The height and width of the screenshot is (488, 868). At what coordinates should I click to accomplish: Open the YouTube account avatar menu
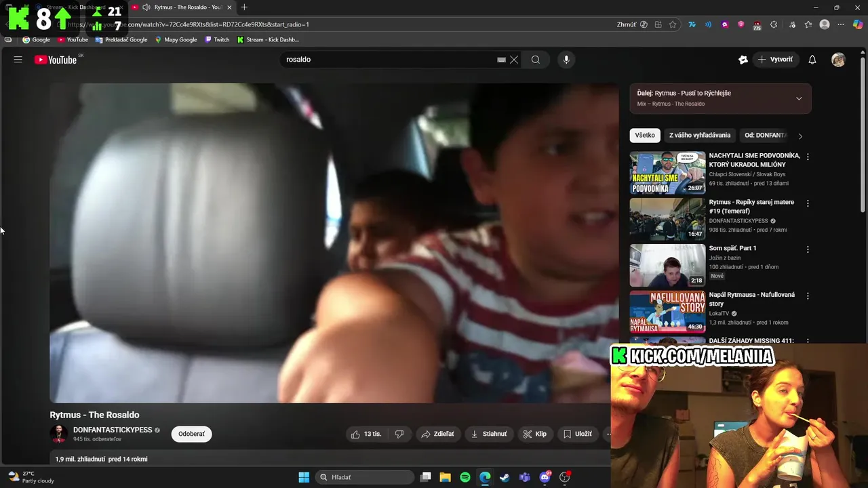click(838, 60)
